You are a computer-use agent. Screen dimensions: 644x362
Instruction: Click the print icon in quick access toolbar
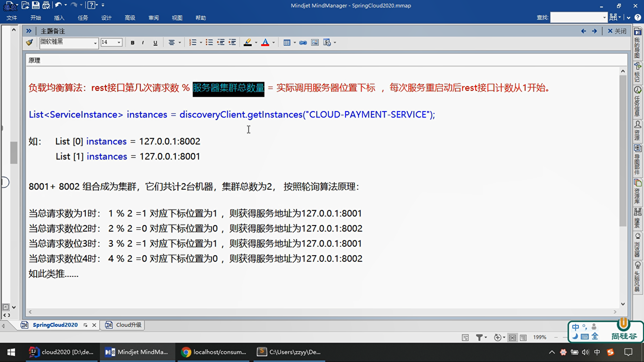[46, 5]
